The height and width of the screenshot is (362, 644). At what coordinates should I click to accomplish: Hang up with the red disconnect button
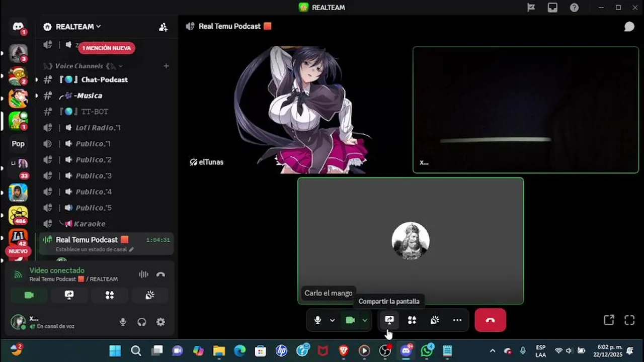491,320
